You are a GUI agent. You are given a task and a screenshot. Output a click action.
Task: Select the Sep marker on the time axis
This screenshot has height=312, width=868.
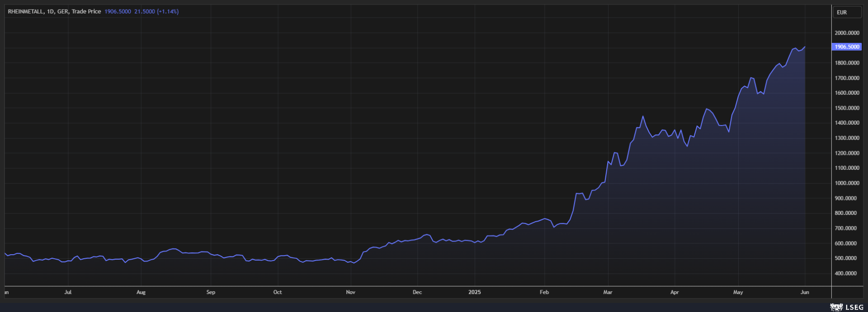(211, 292)
